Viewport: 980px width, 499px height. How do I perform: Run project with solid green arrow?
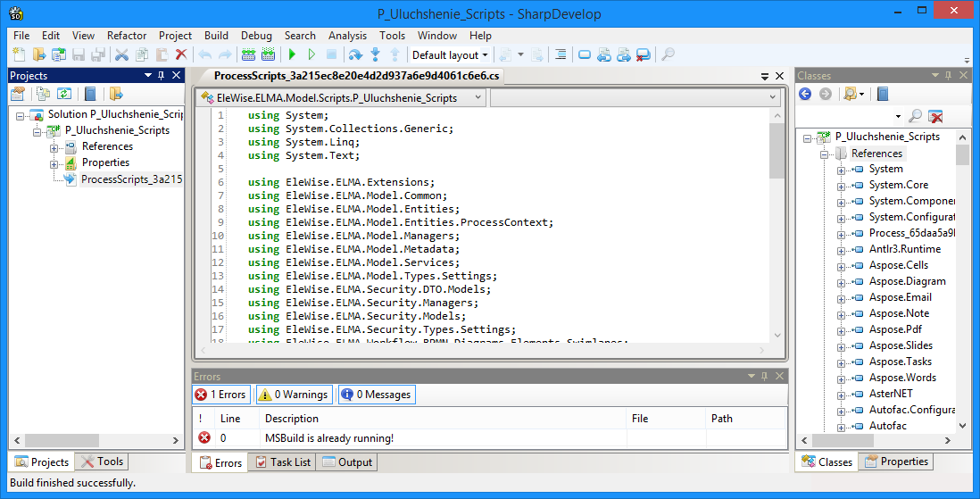292,55
